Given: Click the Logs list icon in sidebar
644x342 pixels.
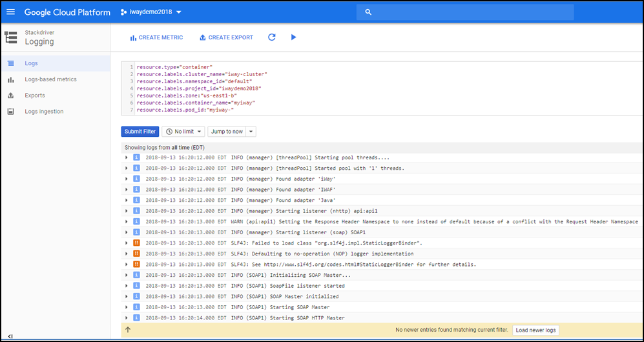Looking at the screenshot, I should pyautogui.click(x=11, y=63).
